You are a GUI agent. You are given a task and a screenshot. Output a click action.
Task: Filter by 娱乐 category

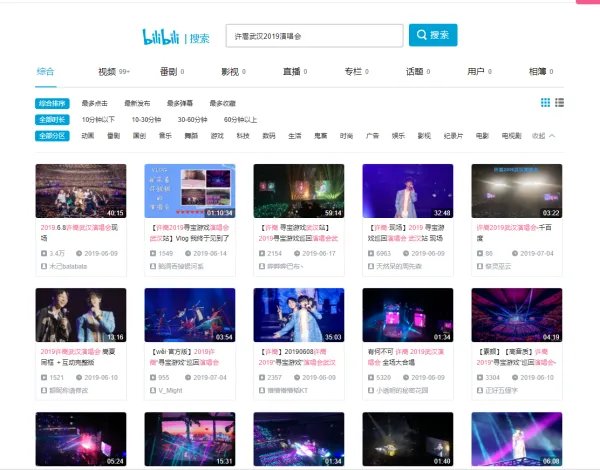point(398,136)
